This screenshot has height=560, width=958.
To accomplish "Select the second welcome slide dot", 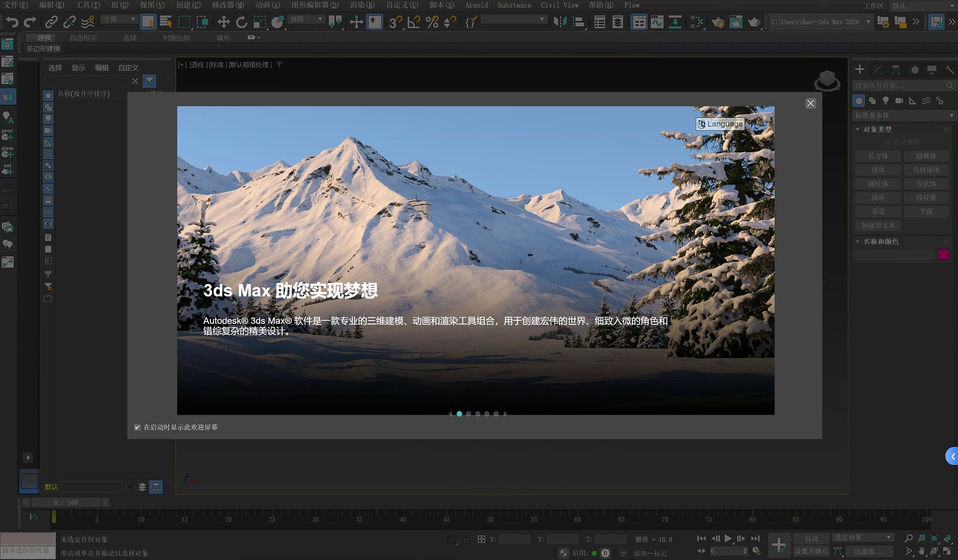I will (468, 414).
